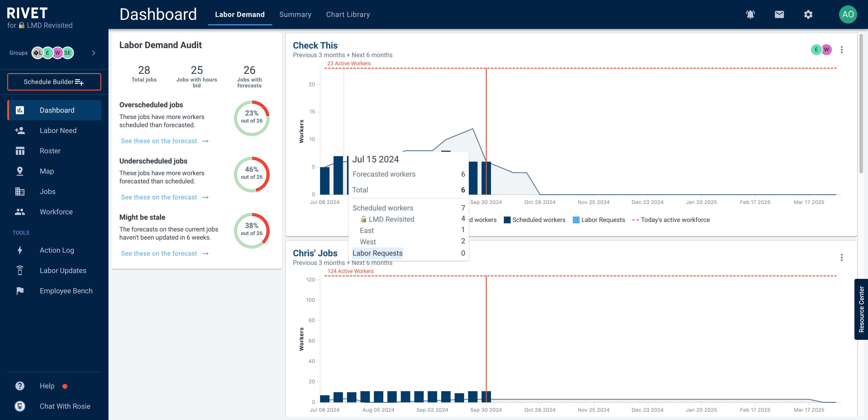Click the 28 Total jobs stat
The image size is (868, 420).
pos(144,73)
